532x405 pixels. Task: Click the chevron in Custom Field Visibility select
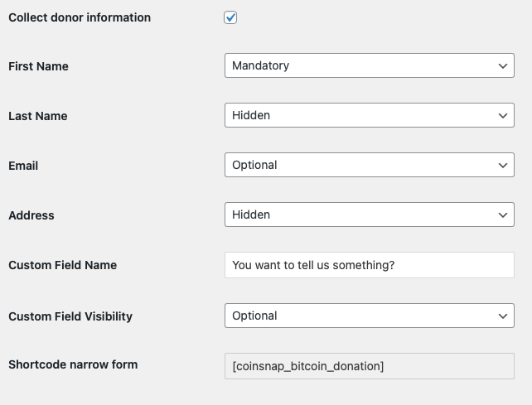(503, 316)
